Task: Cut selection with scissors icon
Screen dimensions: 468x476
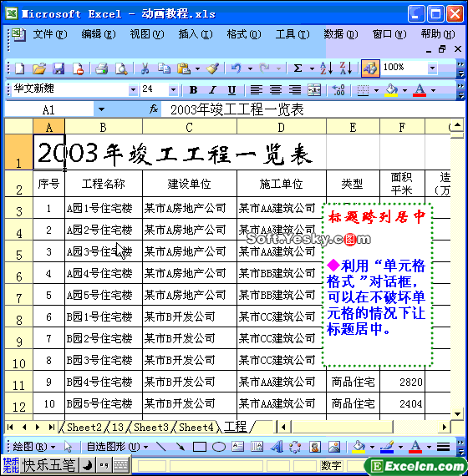Action: [x=145, y=68]
